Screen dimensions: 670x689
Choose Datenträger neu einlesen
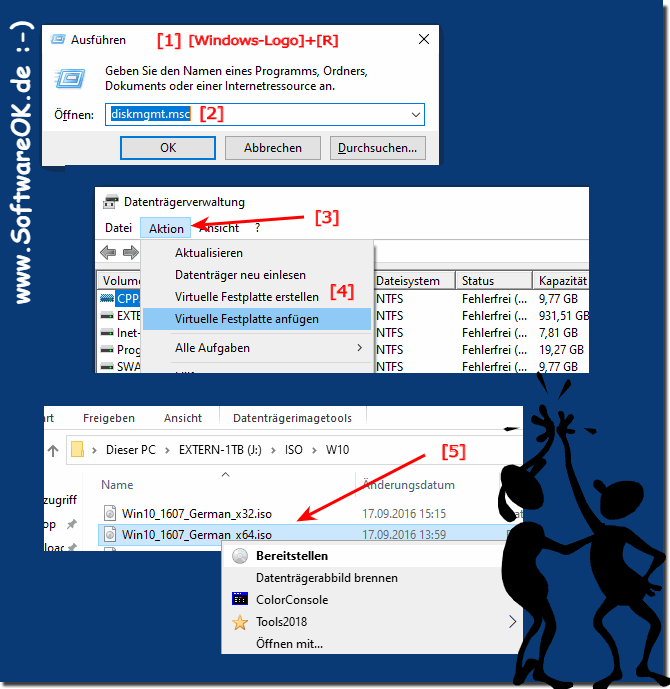(x=257, y=275)
